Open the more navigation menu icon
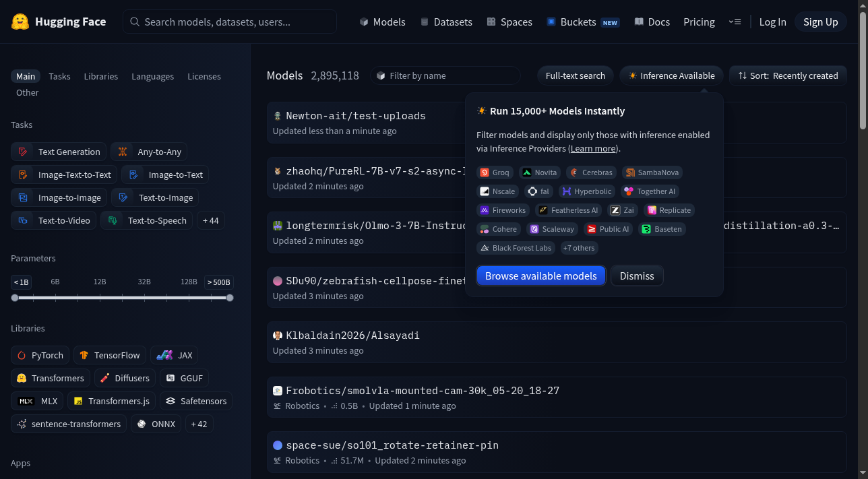Image resolution: width=868 pixels, height=479 pixels. pos(735,22)
